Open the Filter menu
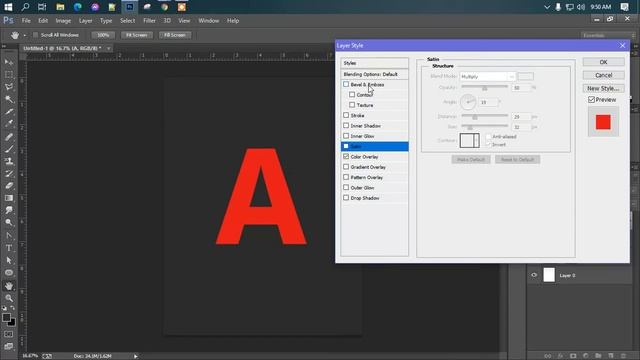Image resolution: width=640 pixels, height=360 pixels. tap(149, 20)
